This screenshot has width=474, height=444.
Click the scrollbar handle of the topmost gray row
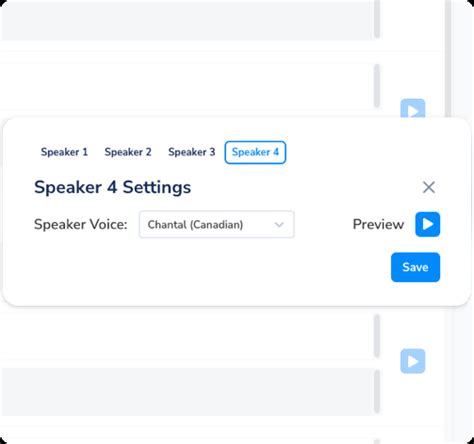pyautogui.click(x=377, y=19)
